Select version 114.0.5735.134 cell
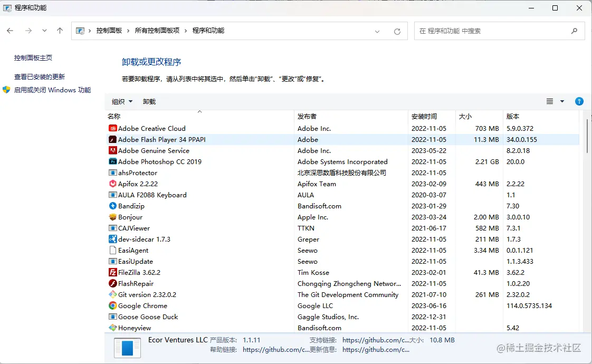The height and width of the screenshot is (364, 592). 529,305
